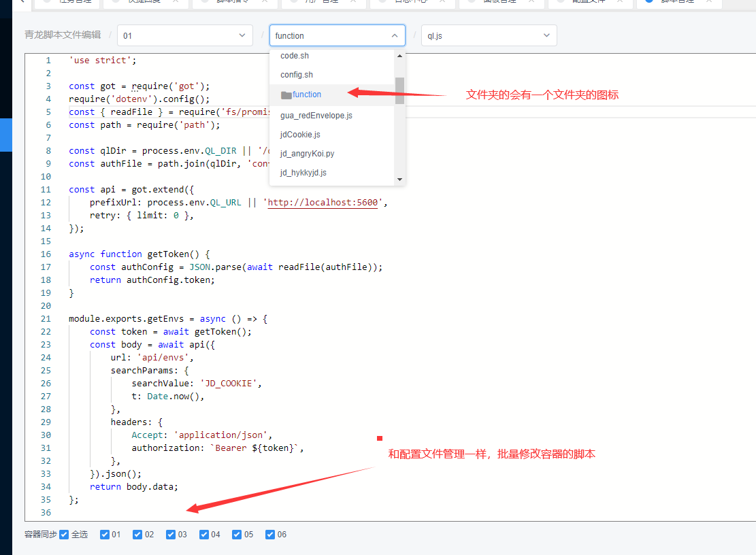Click the chevron arrow of the 01 selector
The image size is (756, 555).
pos(242,35)
